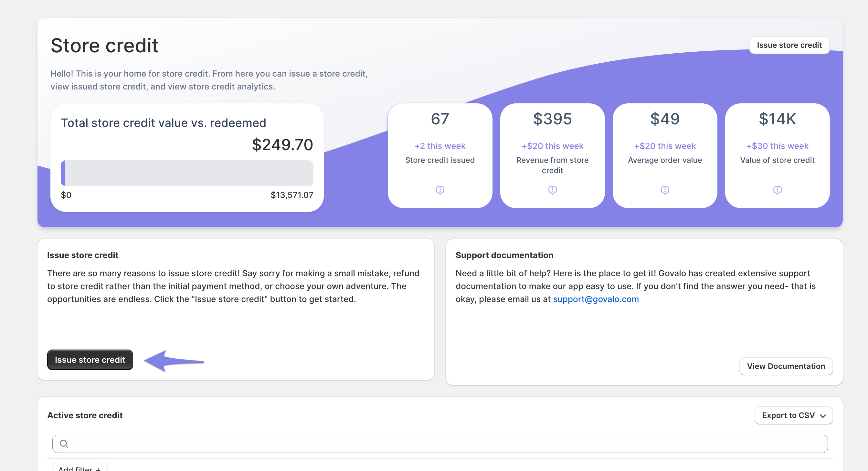Image resolution: width=868 pixels, height=471 pixels.
Task: Click info icon under Store credit issued
Action: [x=440, y=190]
